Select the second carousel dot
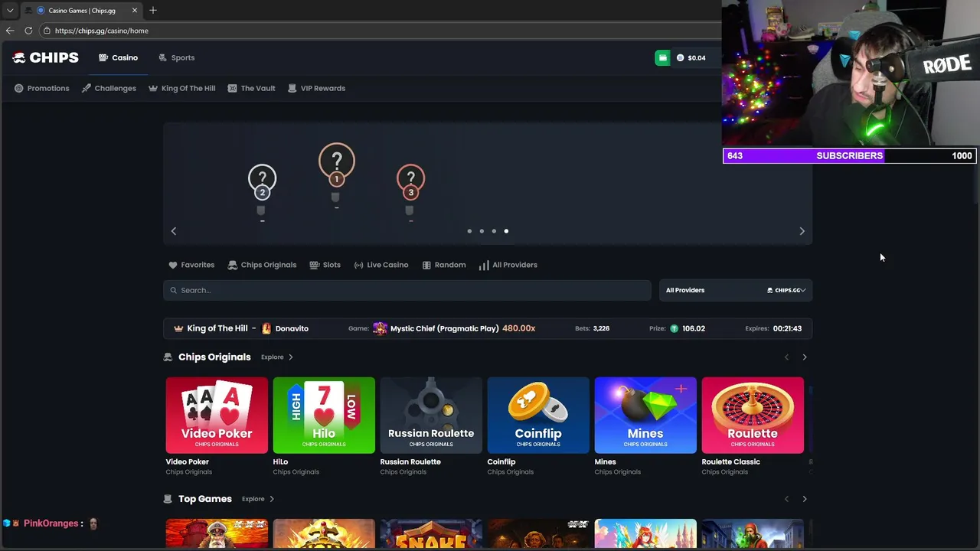Image resolution: width=980 pixels, height=551 pixels. [x=482, y=231]
